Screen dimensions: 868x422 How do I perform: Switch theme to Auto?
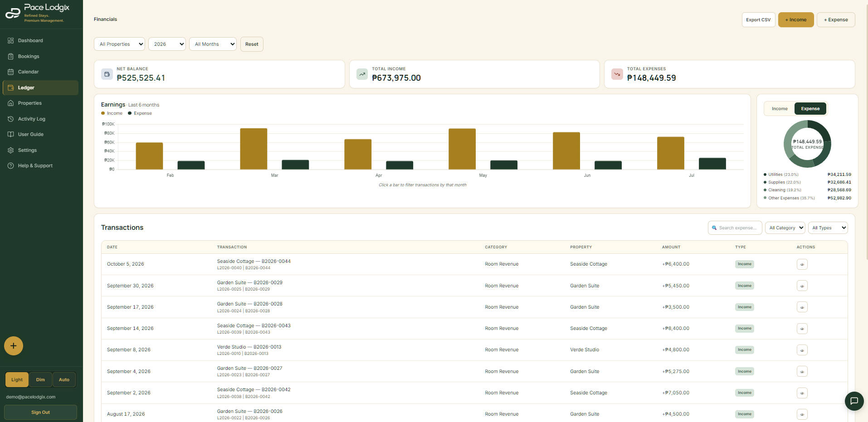64,380
